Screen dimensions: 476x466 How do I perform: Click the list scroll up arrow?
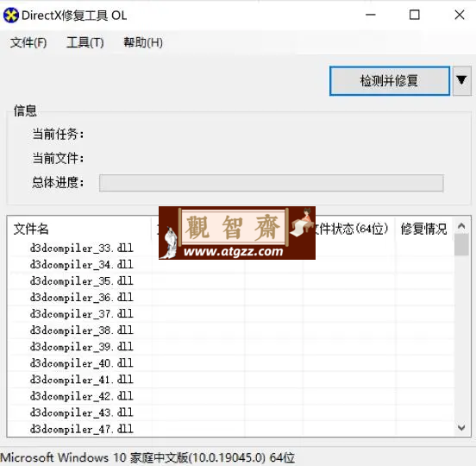click(461, 226)
